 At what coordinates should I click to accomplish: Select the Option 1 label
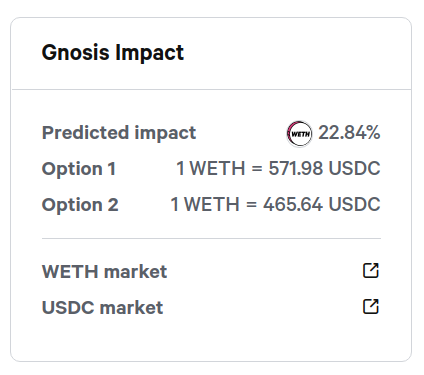[x=79, y=169]
